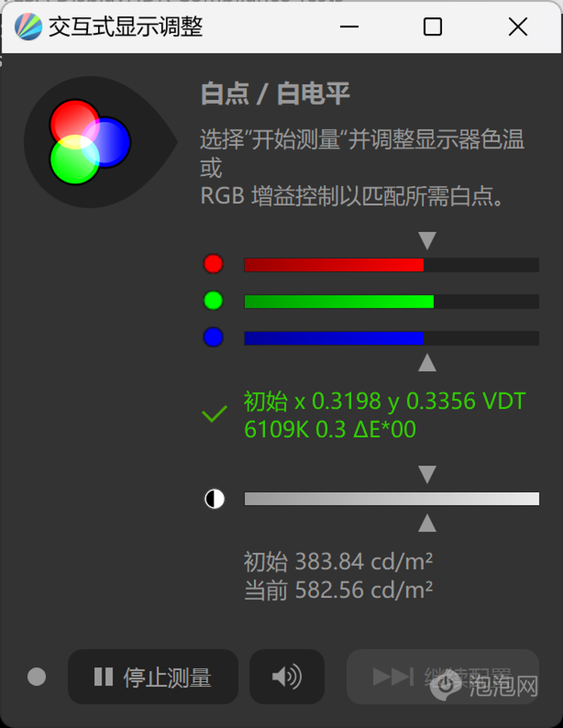This screenshot has height=728, width=563.
Task: Click the half-filled contrast luminance icon
Action: pyautogui.click(x=214, y=499)
